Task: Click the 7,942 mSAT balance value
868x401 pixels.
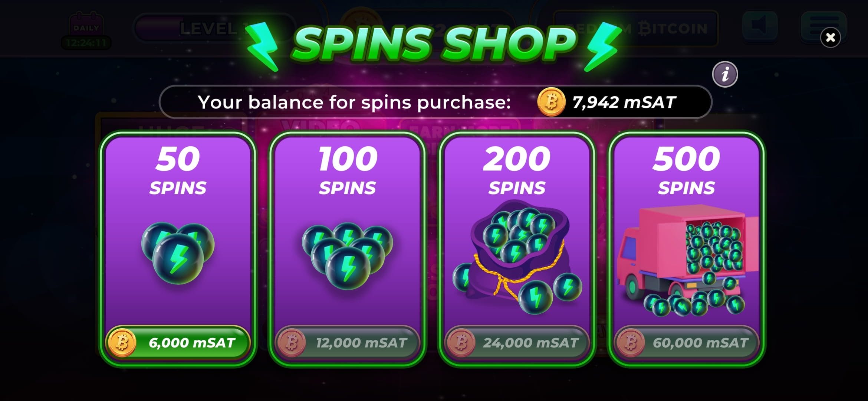Action: pos(624,102)
